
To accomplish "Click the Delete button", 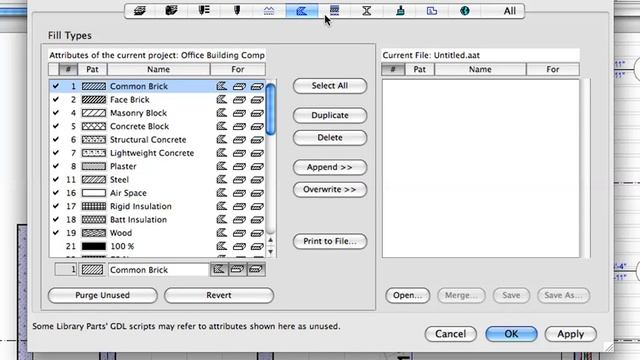I will tap(330, 138).
